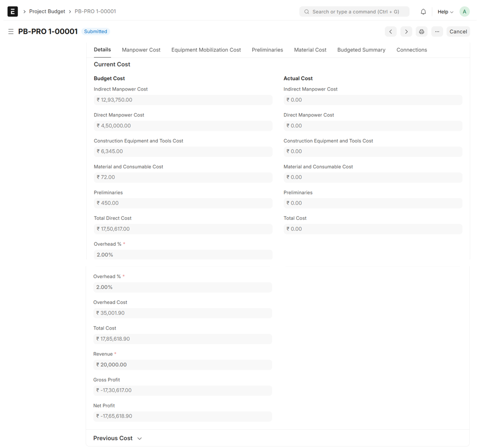Switch to the Connections tab
Image resolution: width=480 pixels, height=448 pixels.
pyautogui.click(x=411, y=50)
